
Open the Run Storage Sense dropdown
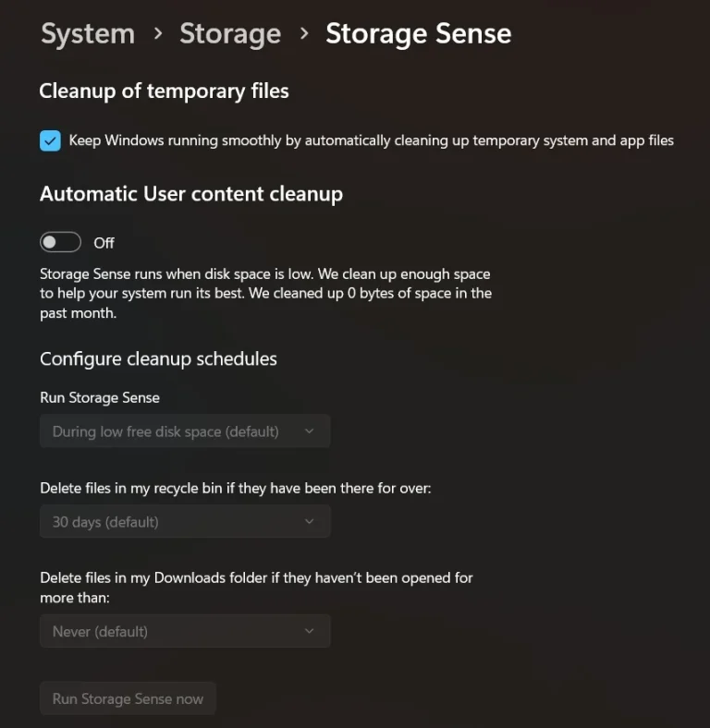click(x=184, y=431)
